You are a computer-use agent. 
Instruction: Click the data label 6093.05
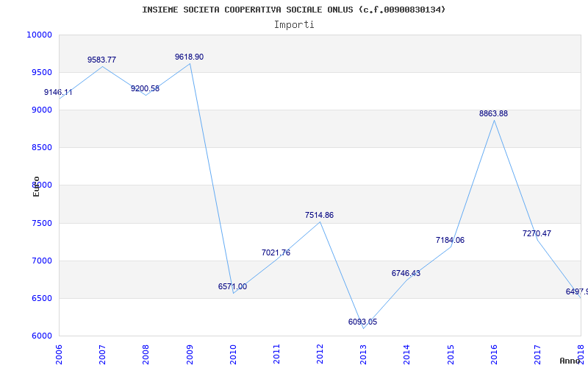coord(362,322)
